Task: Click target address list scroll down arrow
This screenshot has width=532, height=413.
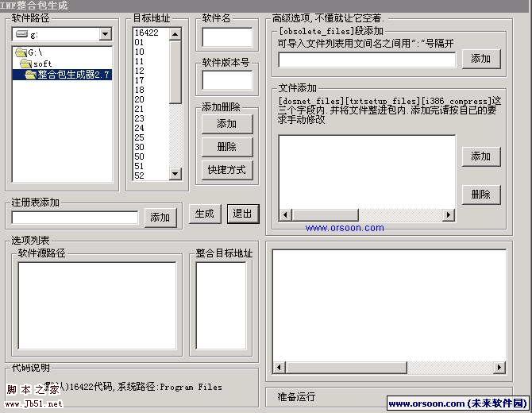Action: point(175,174)
